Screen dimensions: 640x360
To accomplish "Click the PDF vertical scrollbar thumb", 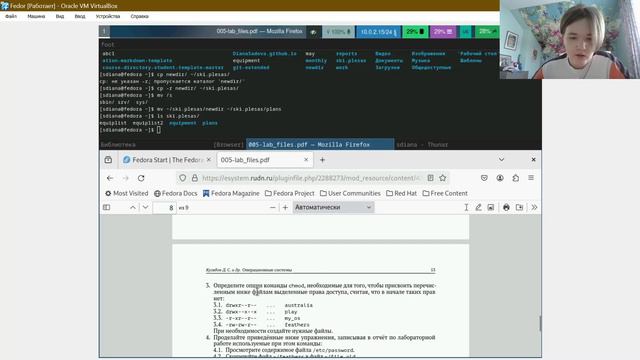I will (540, 323).
